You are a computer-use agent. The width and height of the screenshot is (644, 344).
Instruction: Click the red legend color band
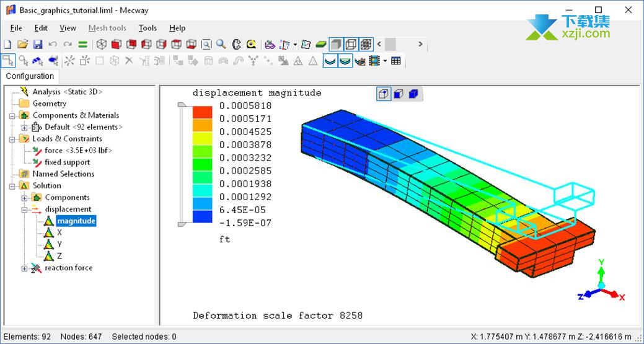click(x=203, y=112)
